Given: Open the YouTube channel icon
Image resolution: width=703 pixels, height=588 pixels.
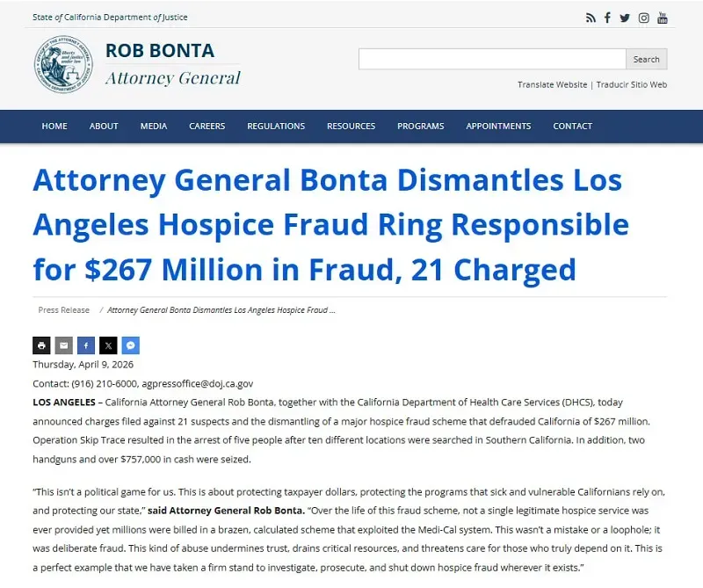Looking at the screenshot, I should click(x=663, y=18).
